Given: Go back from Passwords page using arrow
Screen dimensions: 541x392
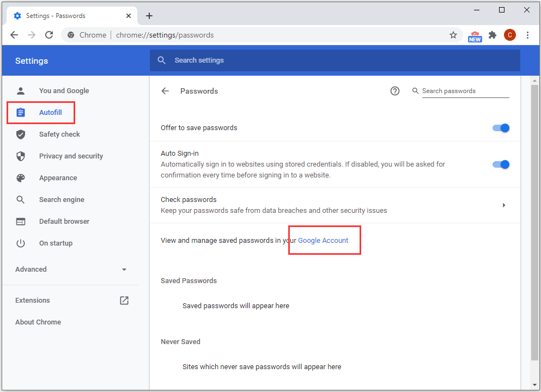Looking at the screenshot, I should click(x=165, y=91).
